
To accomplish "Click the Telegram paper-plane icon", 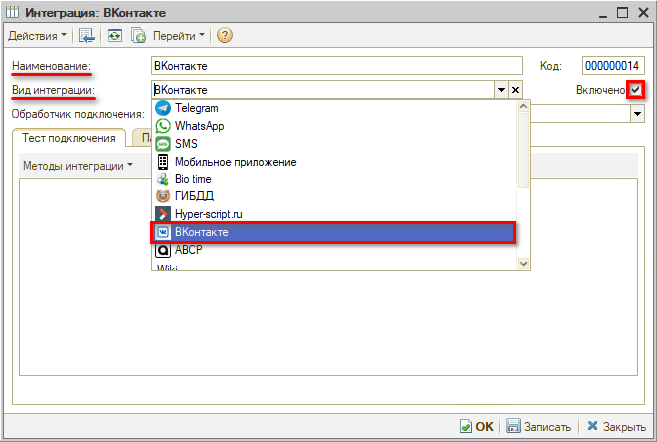I will 163,108.
